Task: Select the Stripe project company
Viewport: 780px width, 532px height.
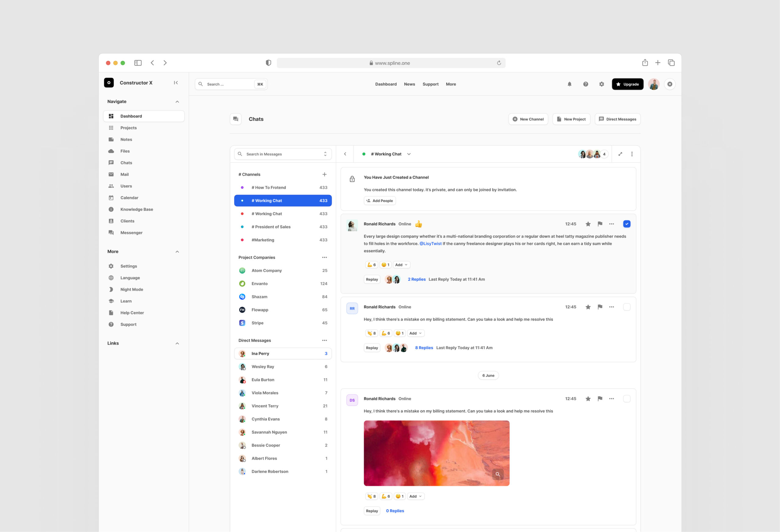Action: (x=283, y=323)
